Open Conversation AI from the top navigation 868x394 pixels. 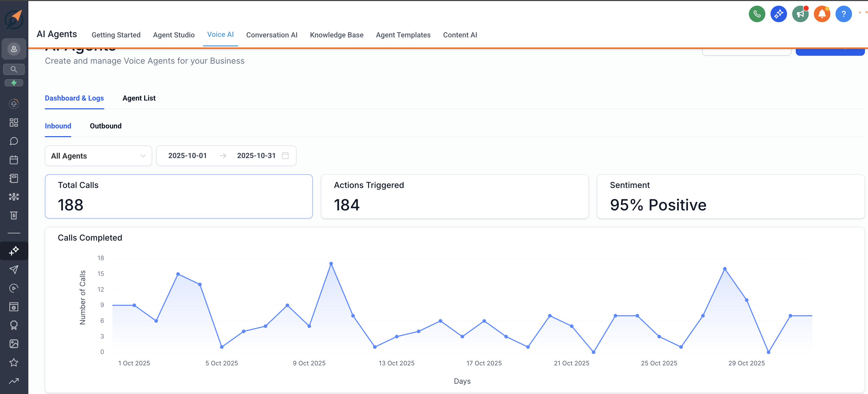tap(272, 35)
